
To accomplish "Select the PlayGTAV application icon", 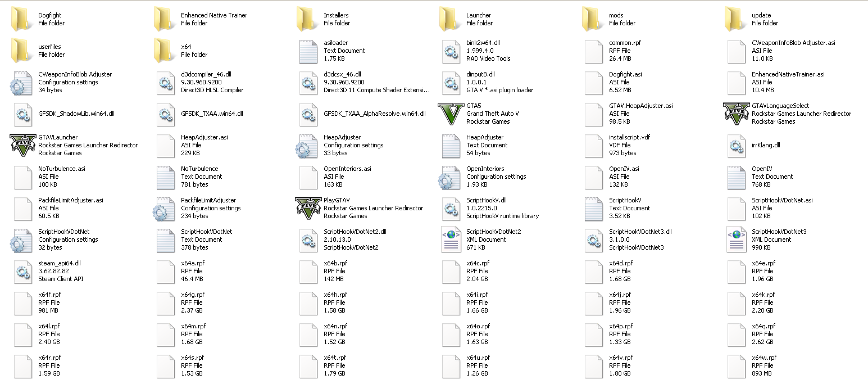I will pos(308,208).
